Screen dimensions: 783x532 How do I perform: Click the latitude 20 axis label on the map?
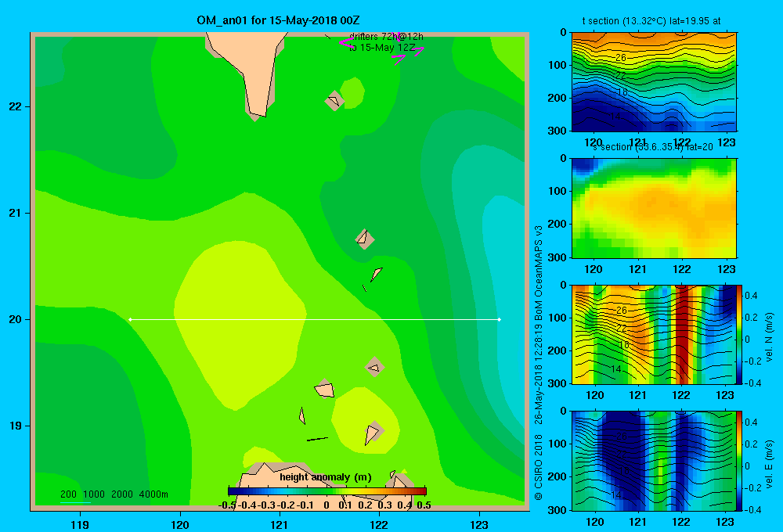pyautogui.click(x=15, y=319)
